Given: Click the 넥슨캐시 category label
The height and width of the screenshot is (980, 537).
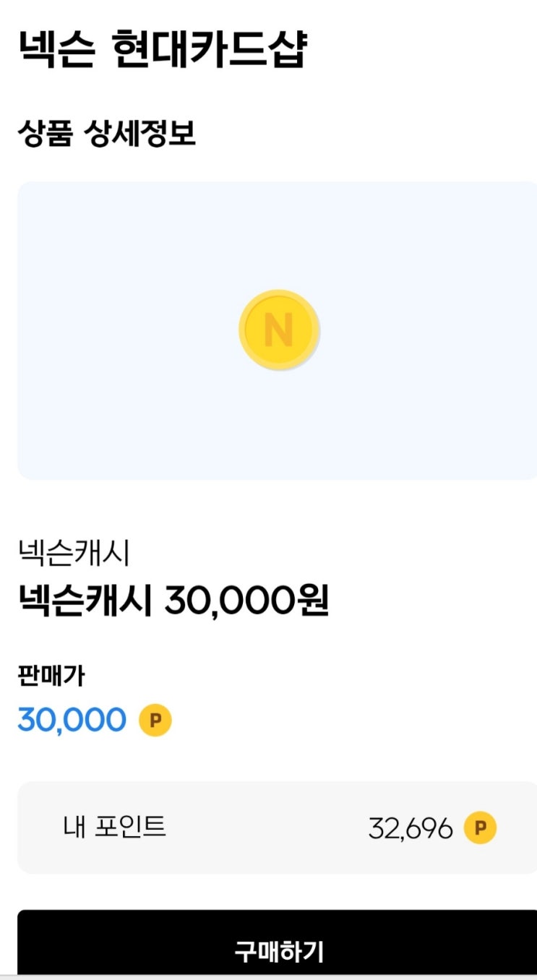Looking at the screenshot, I should tap(73, 554).
